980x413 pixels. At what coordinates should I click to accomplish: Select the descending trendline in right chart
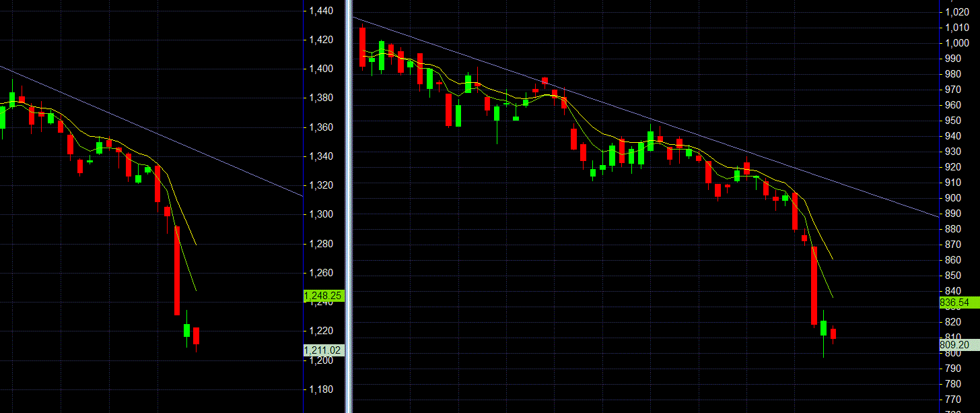click(x=646, y=117)
